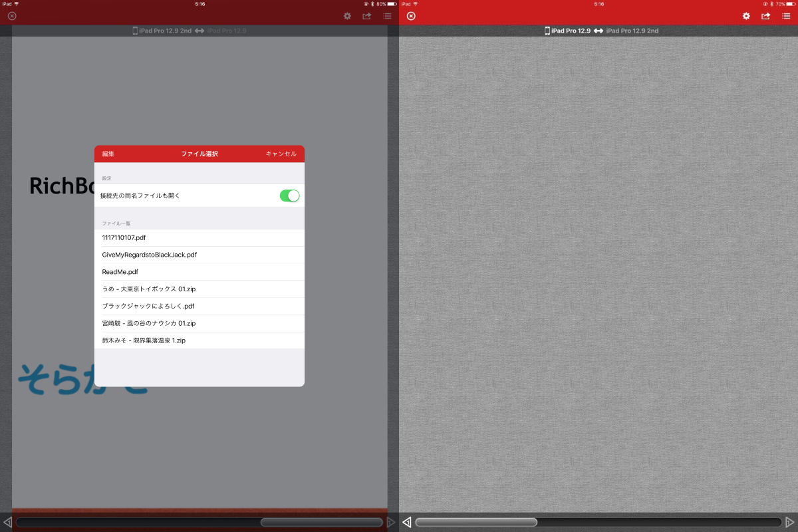Tap share icon in right iPad window
This screenshot has width=798, height=532.
(x=766, y=16)
